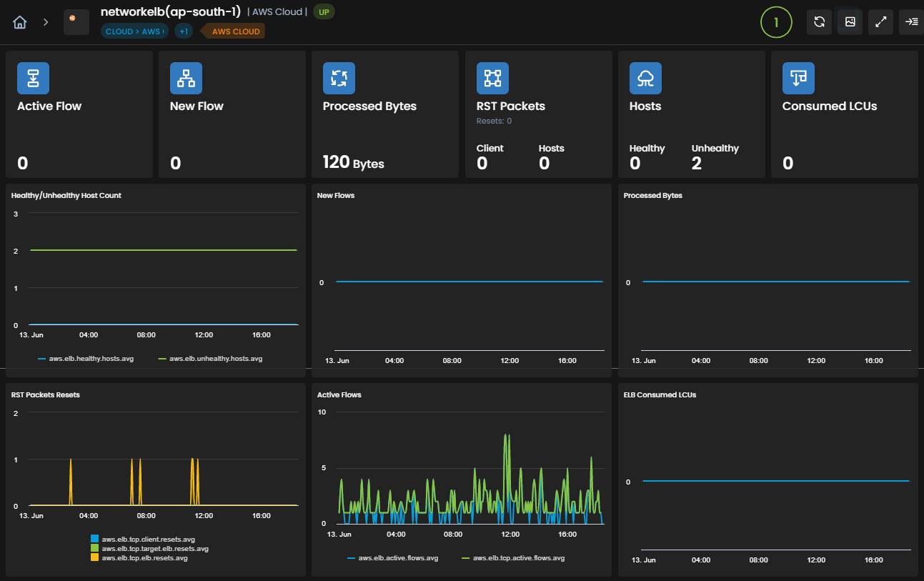This screenshot has height=581, width=924.
Task: Open the CLOUD > AWS tag
Action: coord(134,31)
